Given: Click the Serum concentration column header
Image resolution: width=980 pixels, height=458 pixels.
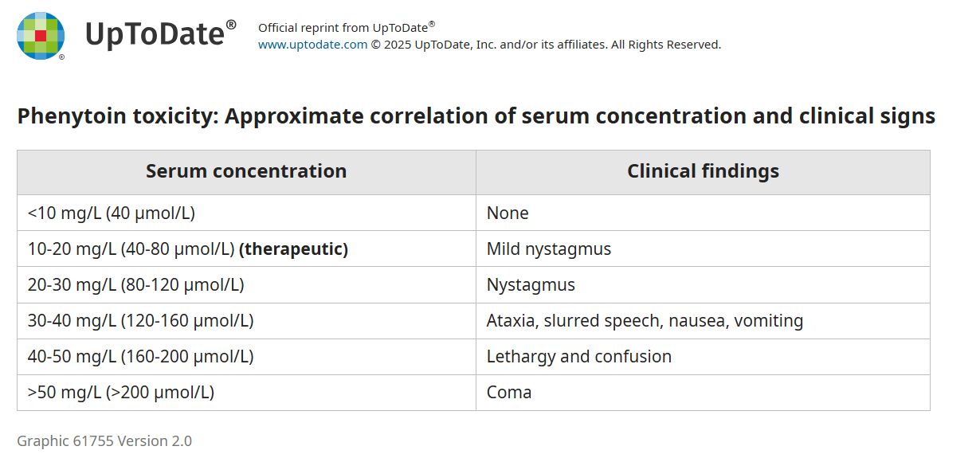Looking at the screenshot, I should tap(246, 171).
